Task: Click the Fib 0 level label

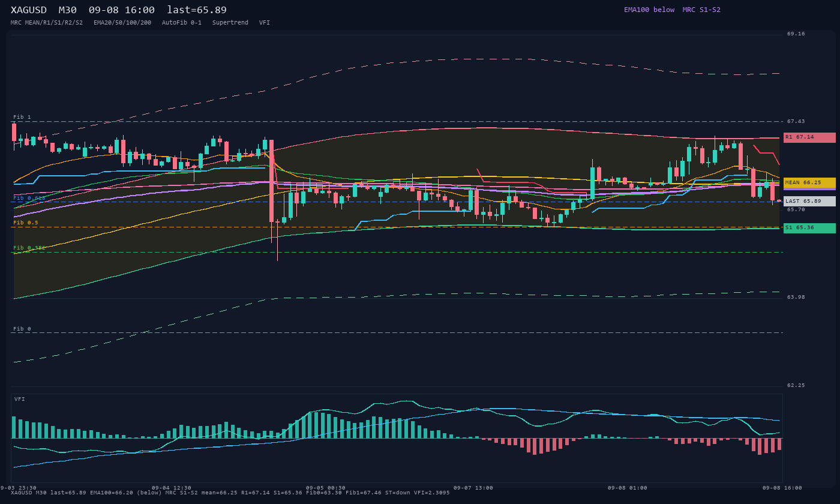Action: coord(22,329)
